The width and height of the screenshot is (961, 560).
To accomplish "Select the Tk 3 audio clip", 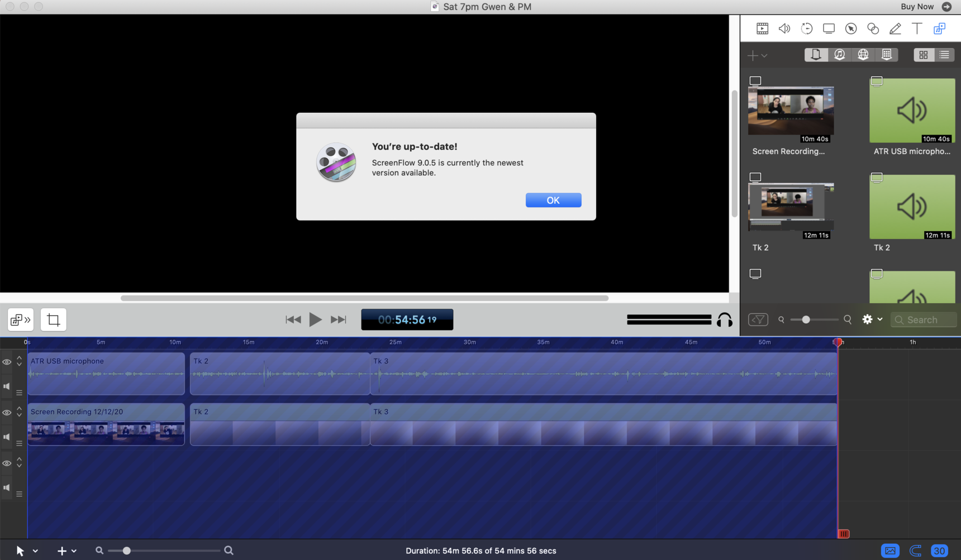I will pyautogui.click(x=603, y=374).
